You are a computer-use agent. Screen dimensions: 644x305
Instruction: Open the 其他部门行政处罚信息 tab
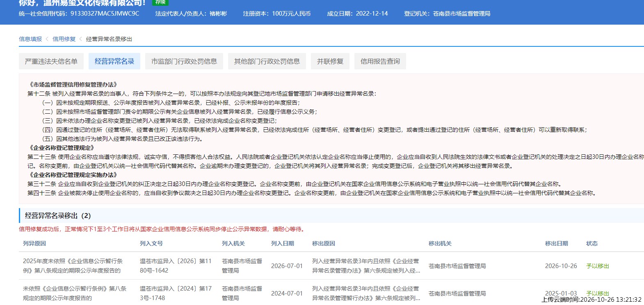pos(267,61)
